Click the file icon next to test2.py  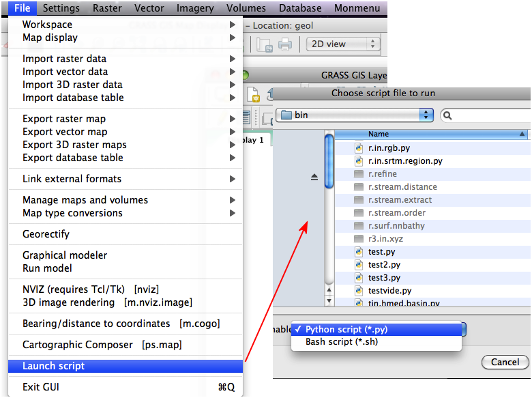point(359,265)
